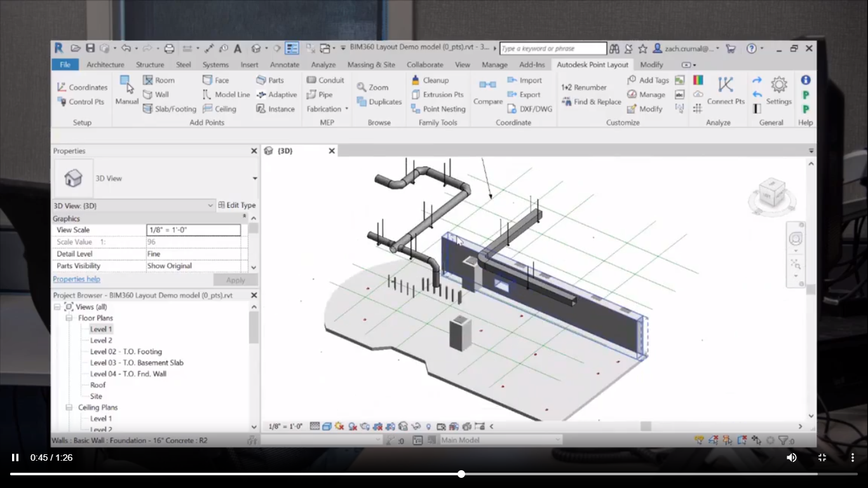Open the File tab
This screenshot has height=488, width=868.
(65, 65)
